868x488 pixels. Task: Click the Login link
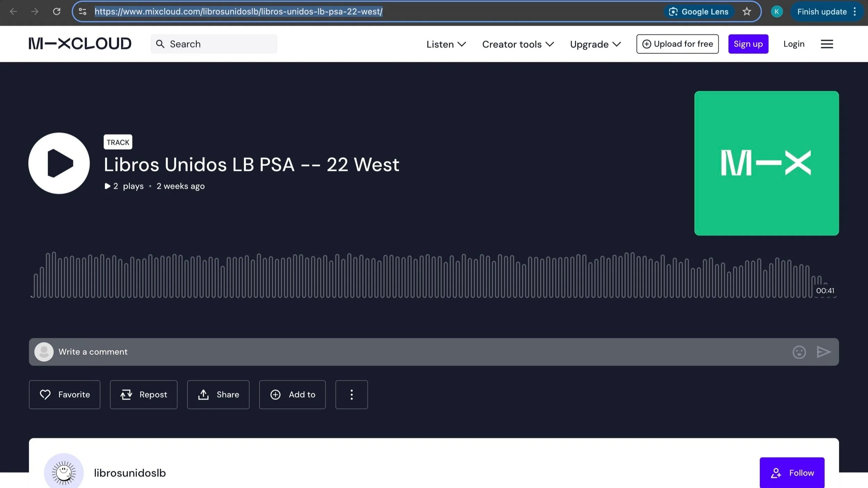[x=794, y=44]
